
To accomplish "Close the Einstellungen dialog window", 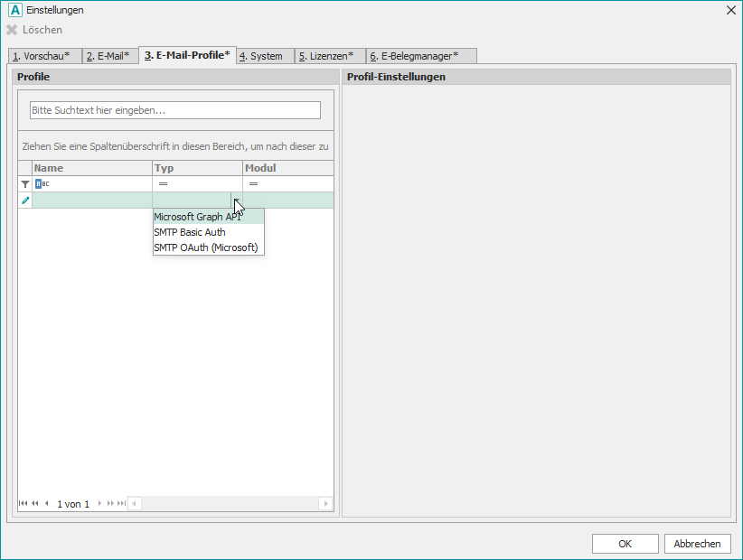I will click(730, 11).
